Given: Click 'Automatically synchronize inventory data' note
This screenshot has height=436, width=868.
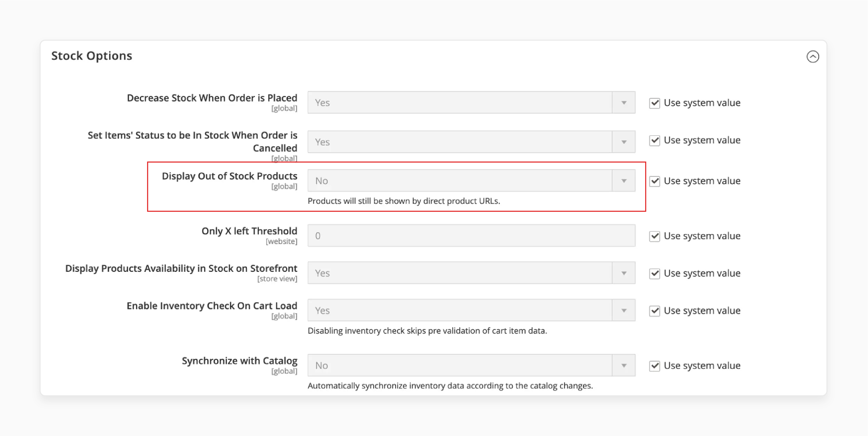Looking at the screenshot, I should (450, 385).
